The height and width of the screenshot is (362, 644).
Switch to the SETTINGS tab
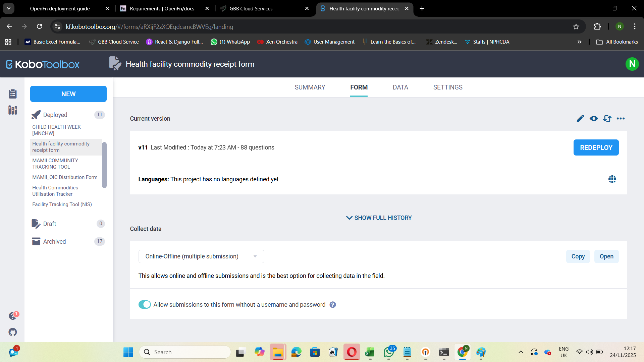click(x=447, y=87)
